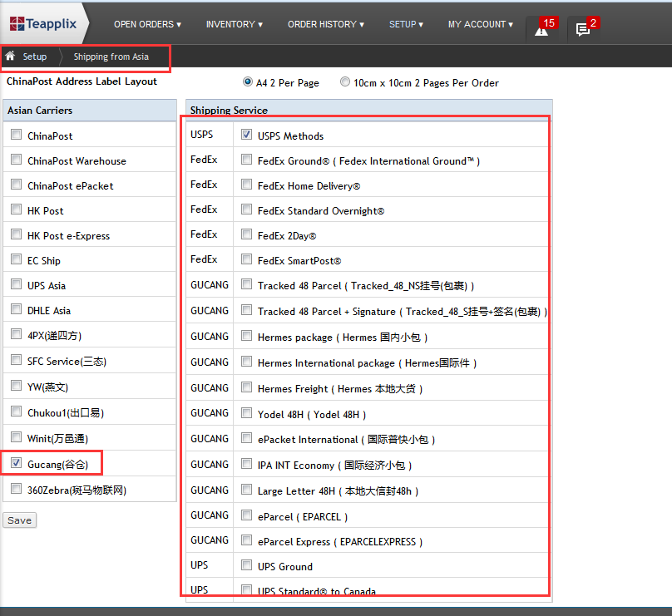Click the Setup breadcrumb link
This screenshot has width=672, height=616.
35,57
